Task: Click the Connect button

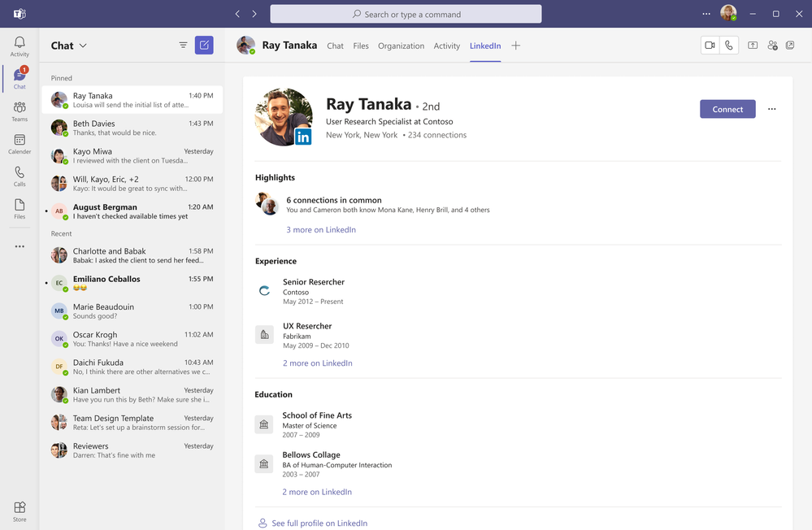Action: coord(727,109)
